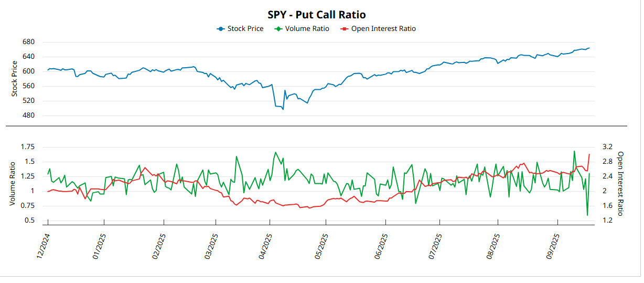Click the 12/2024 date axis label
The width and height of the screenshot is (644, 283).
click(42, 246)
